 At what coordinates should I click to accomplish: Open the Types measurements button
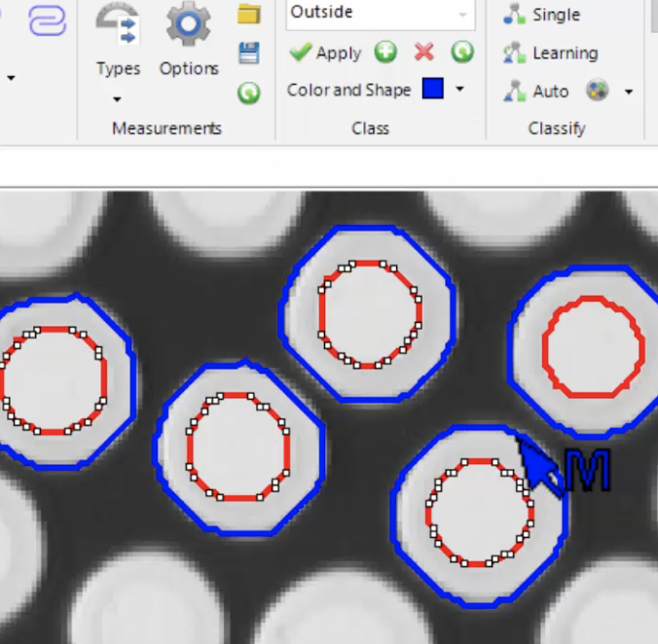tap(118, 40)
